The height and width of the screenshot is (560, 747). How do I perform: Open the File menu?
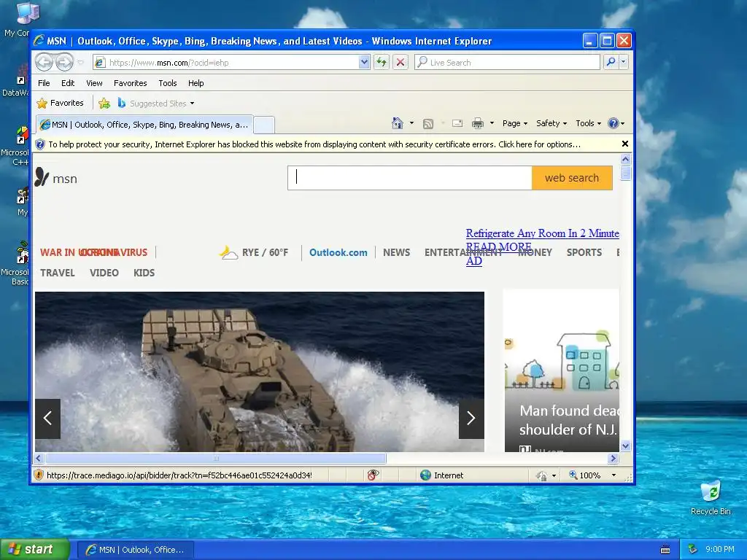[44, 83]
